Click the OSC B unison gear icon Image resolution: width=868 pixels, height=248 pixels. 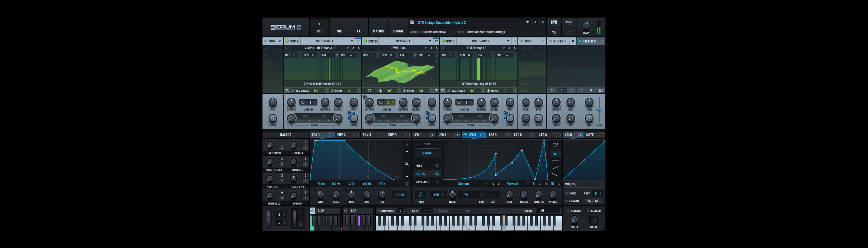[381, 102]
